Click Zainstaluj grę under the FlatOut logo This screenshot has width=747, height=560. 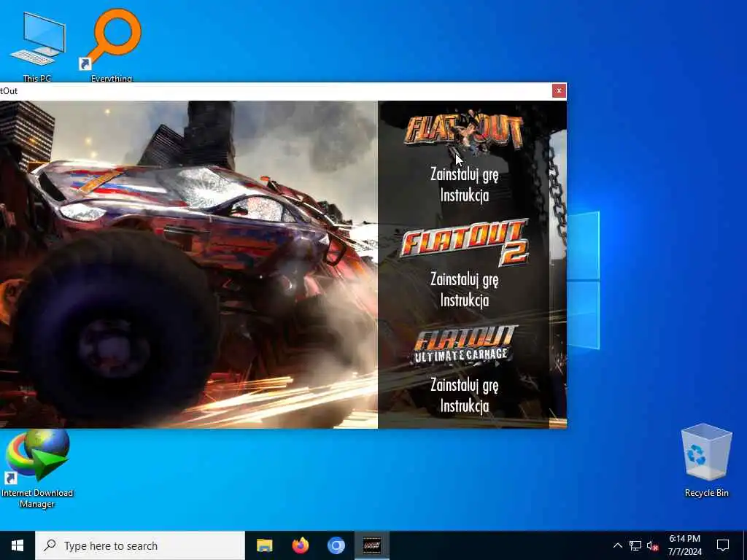465,175
